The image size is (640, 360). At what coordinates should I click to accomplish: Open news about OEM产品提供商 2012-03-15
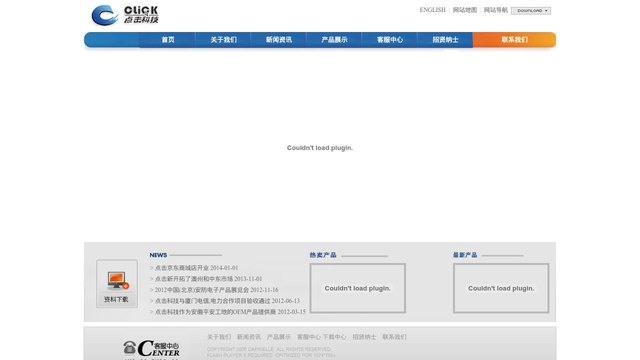230,312
